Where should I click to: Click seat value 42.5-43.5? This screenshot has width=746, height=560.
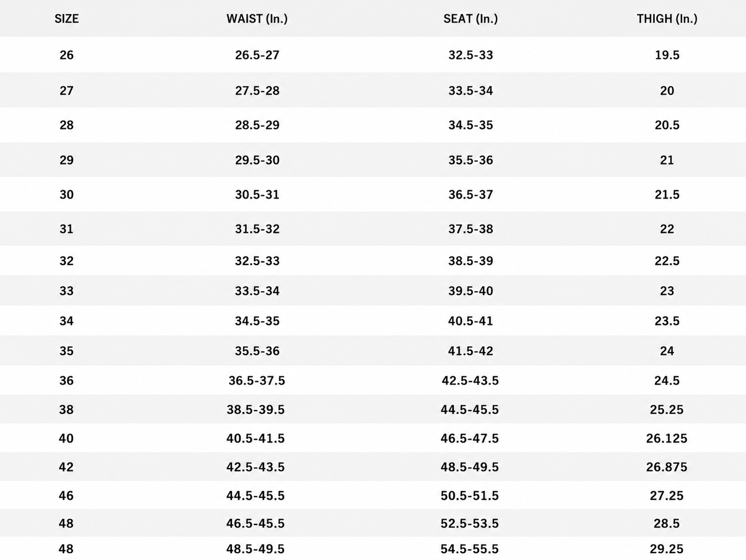pos(470,381)
